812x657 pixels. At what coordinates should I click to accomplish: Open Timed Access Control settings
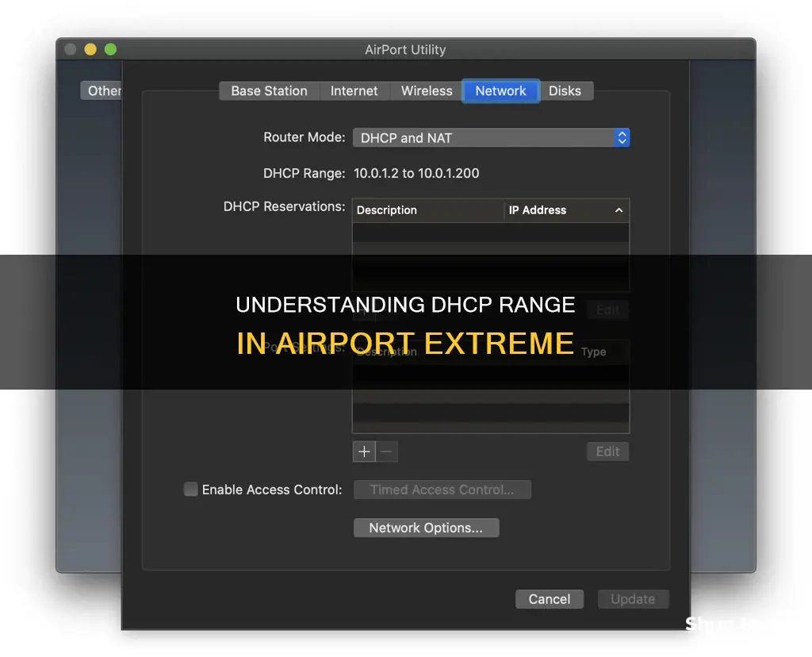point(442,490)
